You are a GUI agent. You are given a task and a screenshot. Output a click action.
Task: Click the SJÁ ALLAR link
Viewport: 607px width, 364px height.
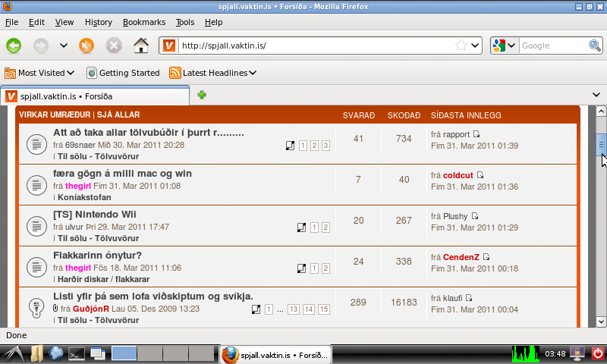click(x=118, y=115)
